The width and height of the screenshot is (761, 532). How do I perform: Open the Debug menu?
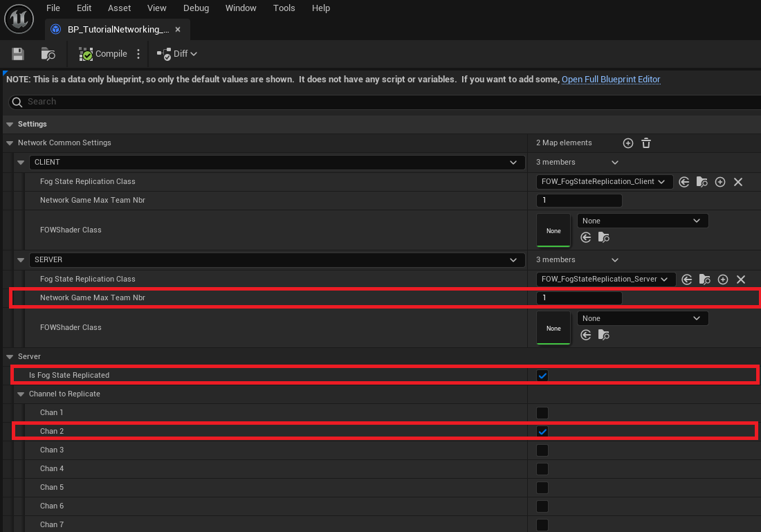click(x=196, y=8)
